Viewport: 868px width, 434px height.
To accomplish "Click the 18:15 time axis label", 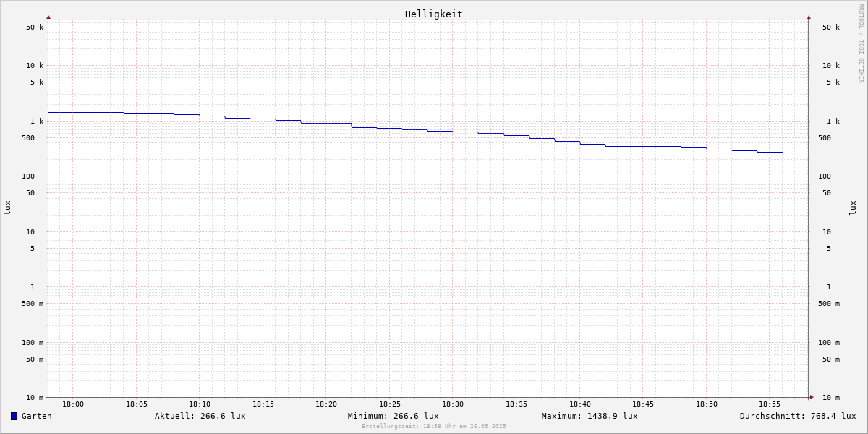I will [x=263, y=404].
